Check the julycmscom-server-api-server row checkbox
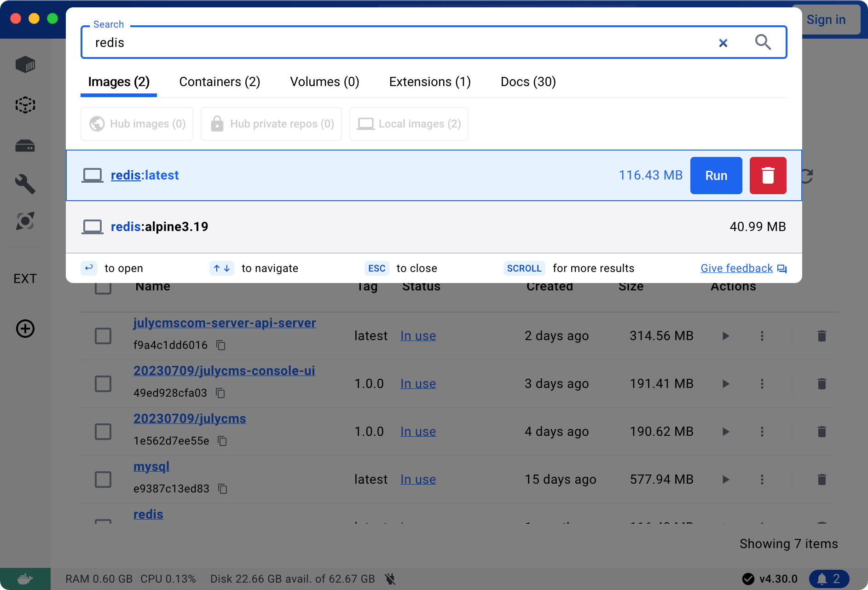The height and width of the screenshot is (590, 868). click(x=103, y=336)
